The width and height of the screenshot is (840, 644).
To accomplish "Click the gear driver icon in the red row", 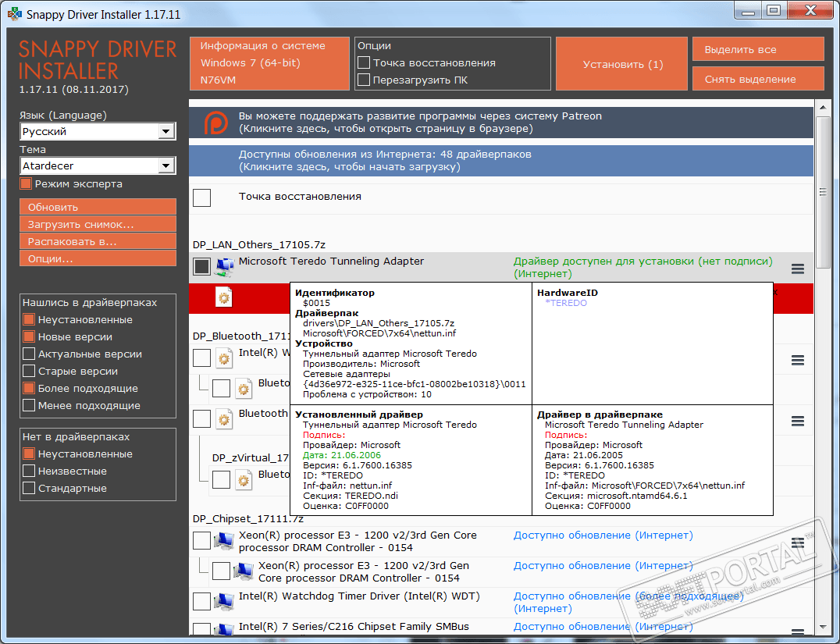I will point(224,297).
